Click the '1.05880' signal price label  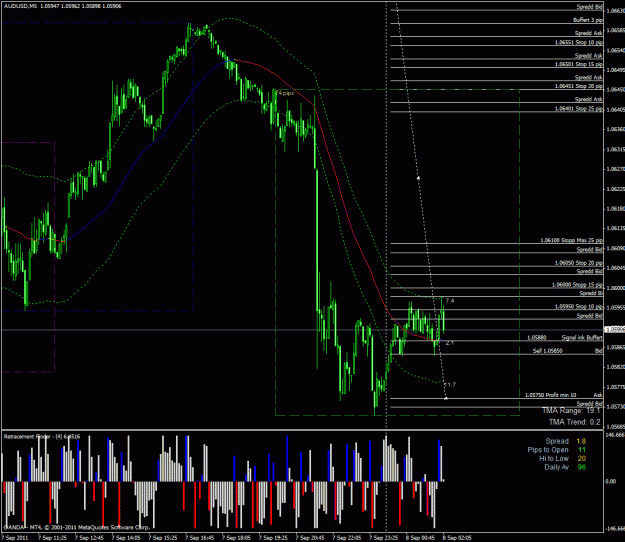point(537,338)
